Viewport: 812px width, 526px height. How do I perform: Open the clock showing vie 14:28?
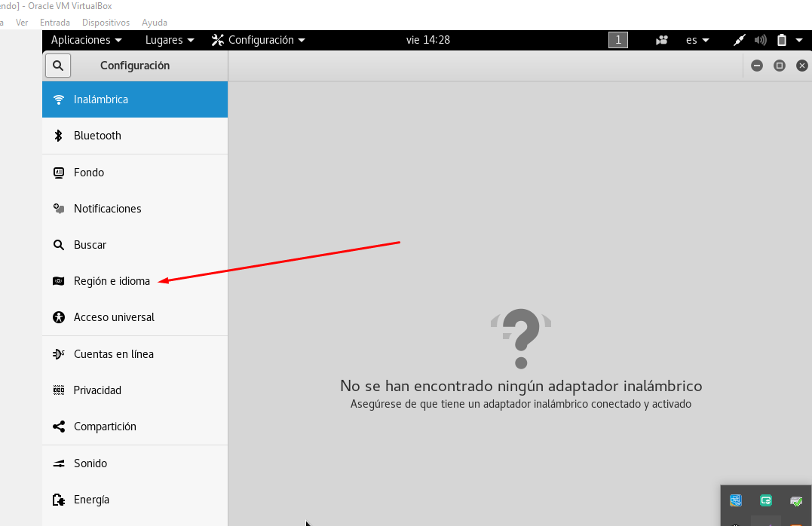tap(427, 40)
